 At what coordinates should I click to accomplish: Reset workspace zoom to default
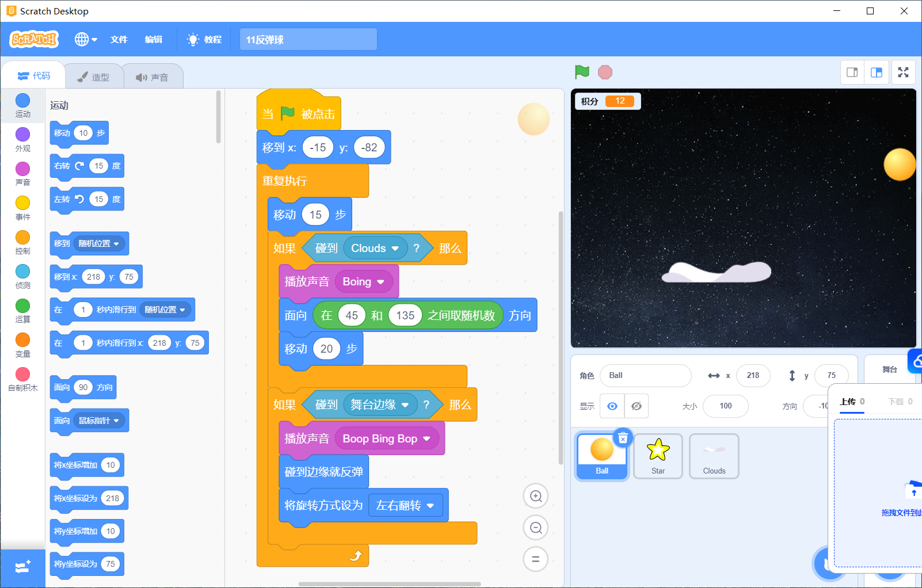[x=536, y=559]
